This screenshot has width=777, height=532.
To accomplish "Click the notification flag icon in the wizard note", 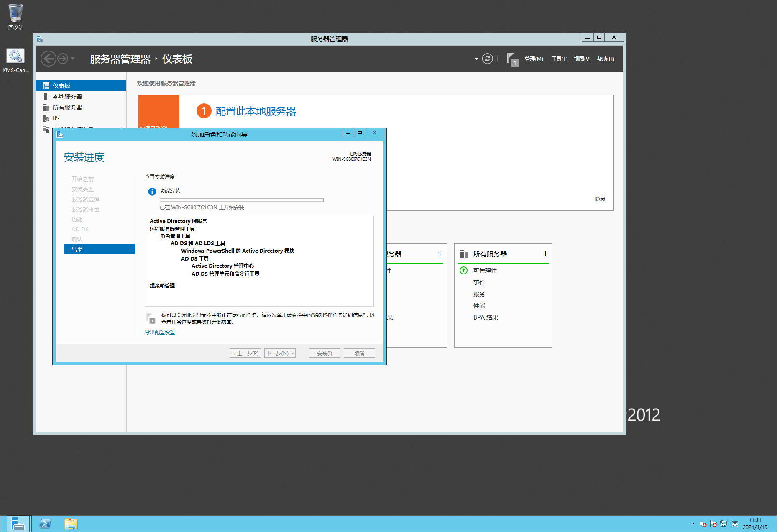I will click(x=151, y=318).
